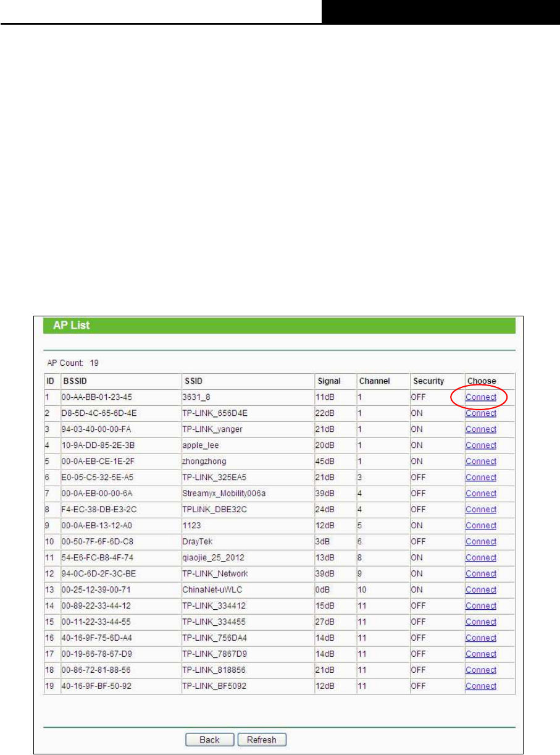Select BSSID 00-25-12-39-00-71 cell
The height and width of the screenshot is (755, 560).
[120, 590]
